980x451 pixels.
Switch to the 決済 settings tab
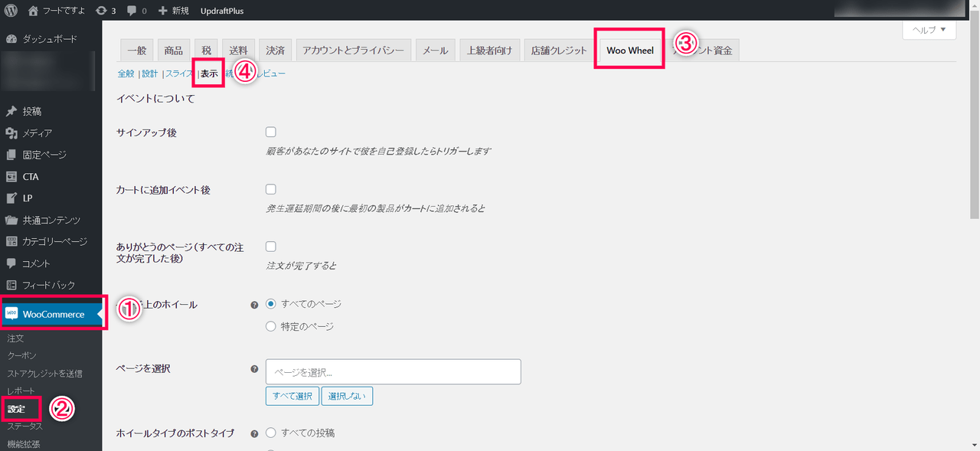(276, 51)
